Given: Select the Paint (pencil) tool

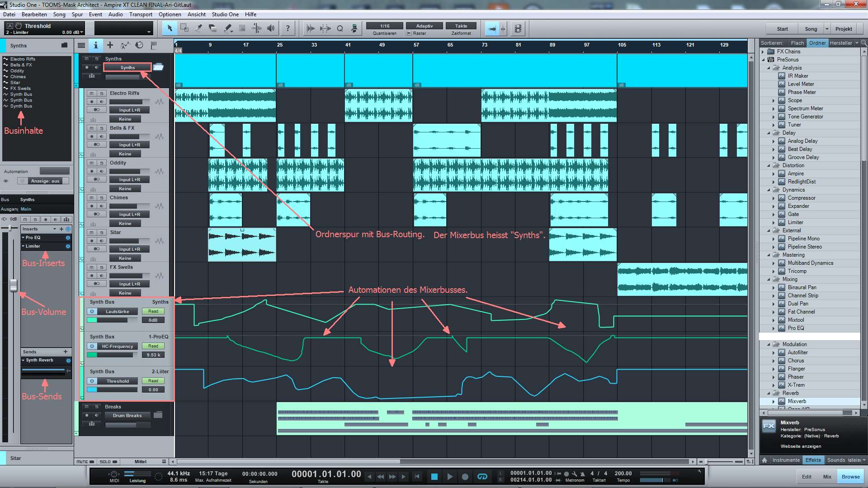Looking at the screenshot, I should pyautogui.click(x=227, y=28).
